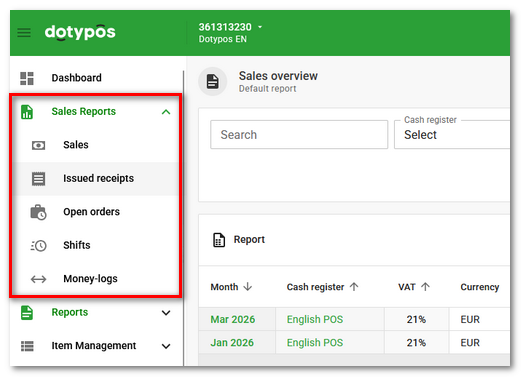Click the Sales Reports chart icon
521x377 pixels.
tap(27, 112)
